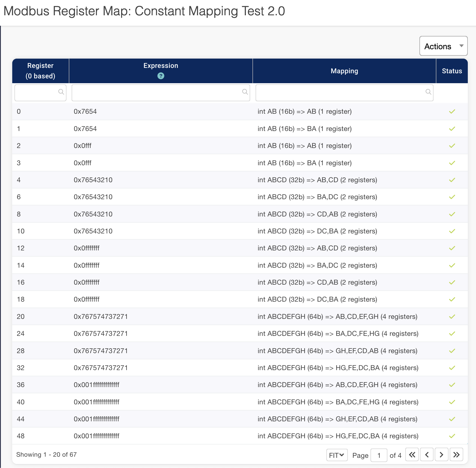Click the help icon under Expression header
The image size is (476, 468).
pyautogui.click(x=160, y=76)
